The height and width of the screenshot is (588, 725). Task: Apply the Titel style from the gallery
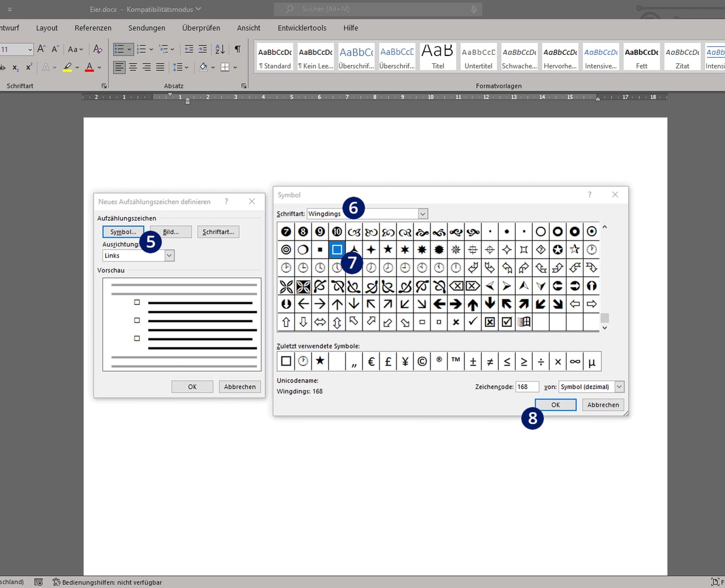(438, 57)
